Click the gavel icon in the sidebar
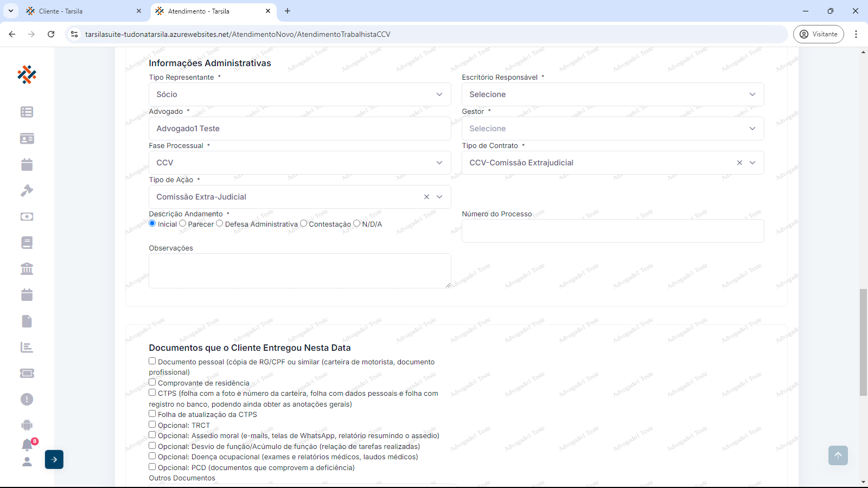The width and height of the screenshot is (868, 488). tap(27, 190)
